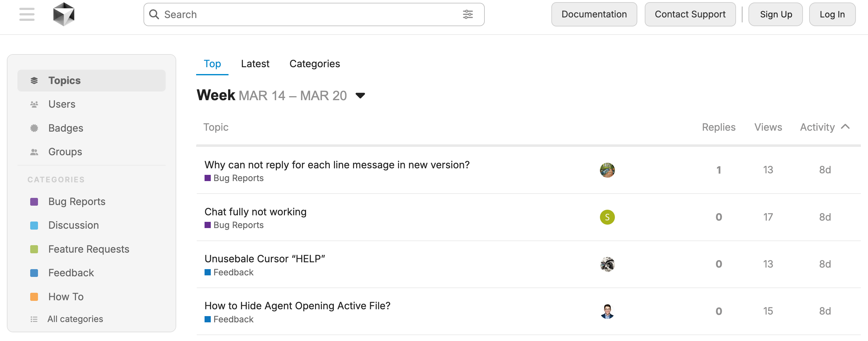Screen dimensions: 868x341
Task: Open Feedback category in sidebar
Action: coord(71,273)
